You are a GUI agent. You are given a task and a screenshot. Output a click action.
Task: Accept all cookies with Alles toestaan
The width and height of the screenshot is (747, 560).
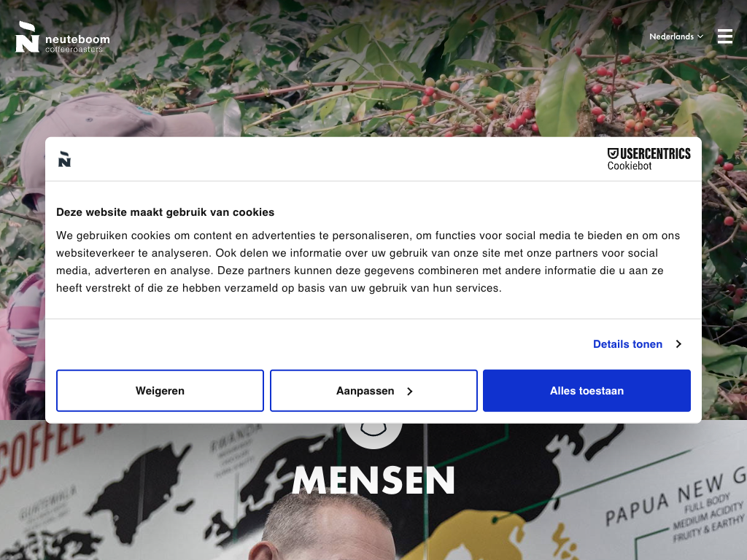coord(587,391)
